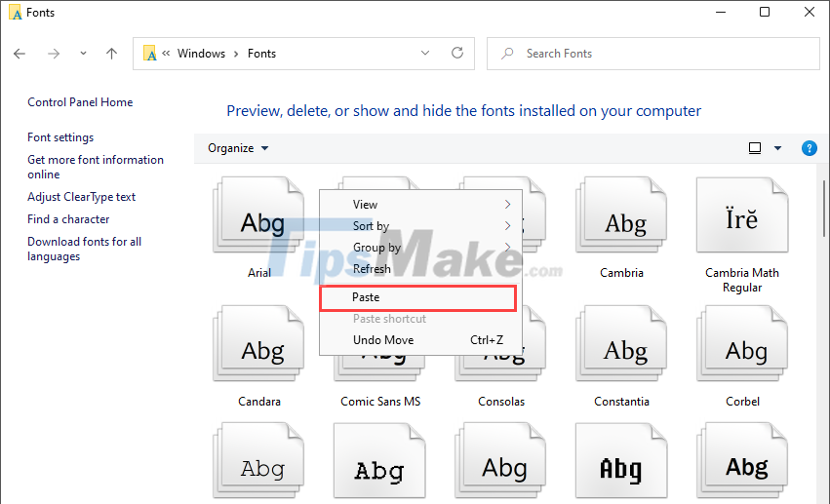The width and height of the screenshot is (830, 504).
Task: Expand the Group by submenu
Action: (x=420, y=247)
